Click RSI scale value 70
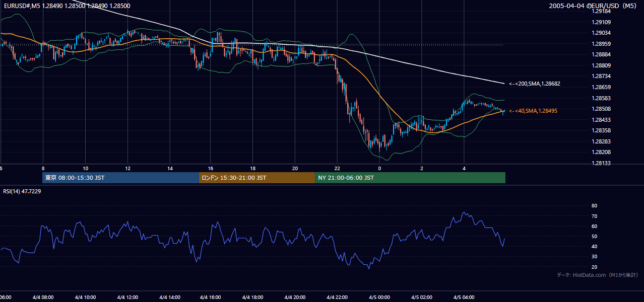The height and width of the screenshot is (302, 644). 595,216
